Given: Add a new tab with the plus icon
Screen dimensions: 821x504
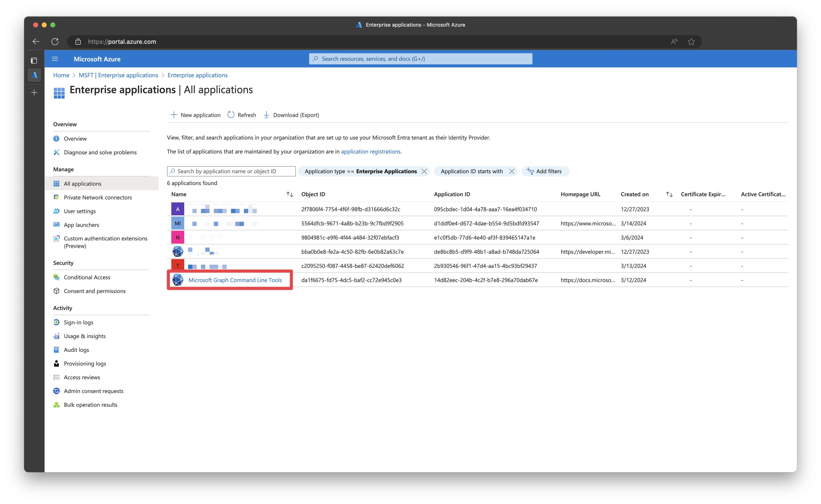Looking at the screenshot, I should point(34,92).
